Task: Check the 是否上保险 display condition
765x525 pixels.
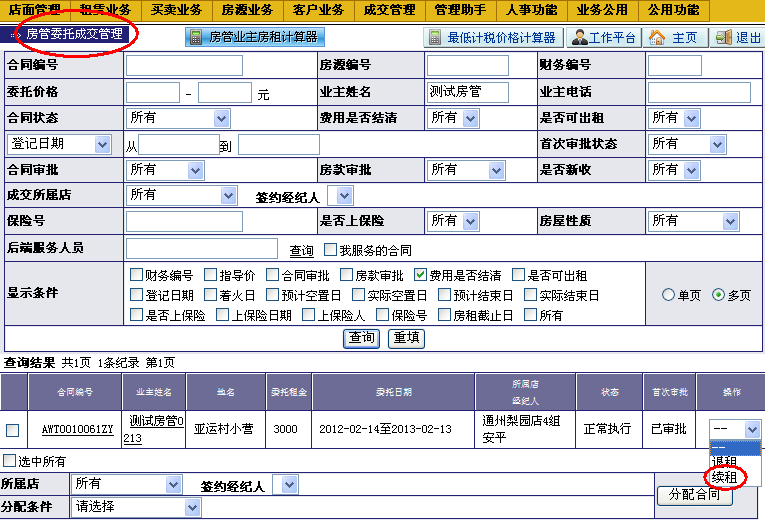Action: [x=136, y=315]
